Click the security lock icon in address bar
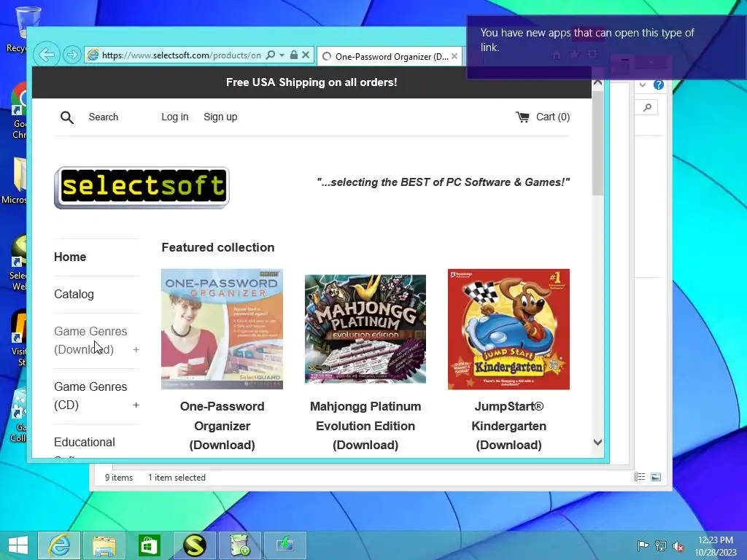Screen dimensions: 747x560 (x=293, y=55)
